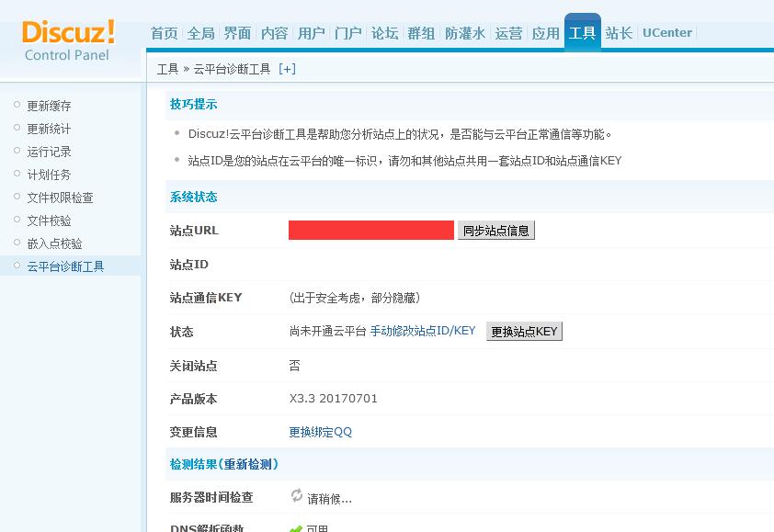Open 运行记录 in the sidebar
774x532 pixels.
[x=49, y=152]
